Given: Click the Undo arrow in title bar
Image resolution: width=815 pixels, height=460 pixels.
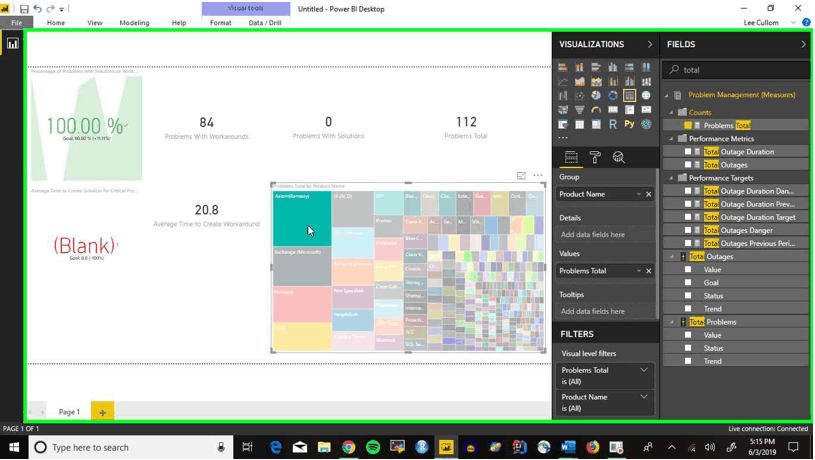Looking at the screenshot, I should click(x=37, y=9).
